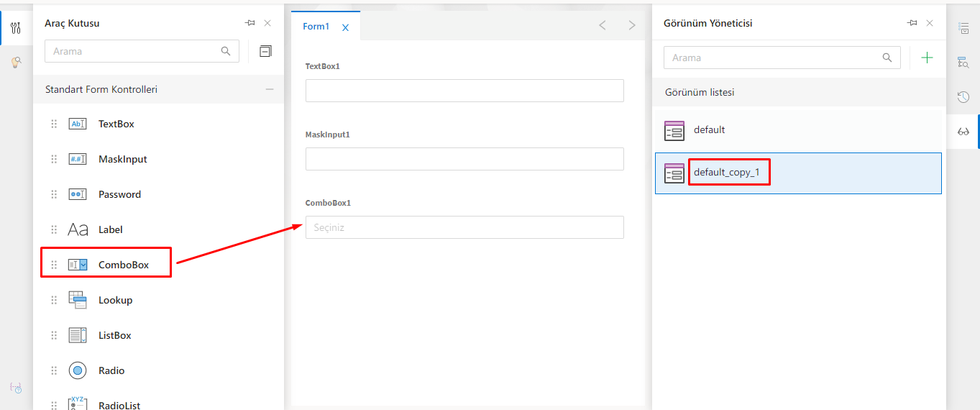Click the toolbox icon in left sidebar
The image size is (980, 410).
tap(16, 28)
